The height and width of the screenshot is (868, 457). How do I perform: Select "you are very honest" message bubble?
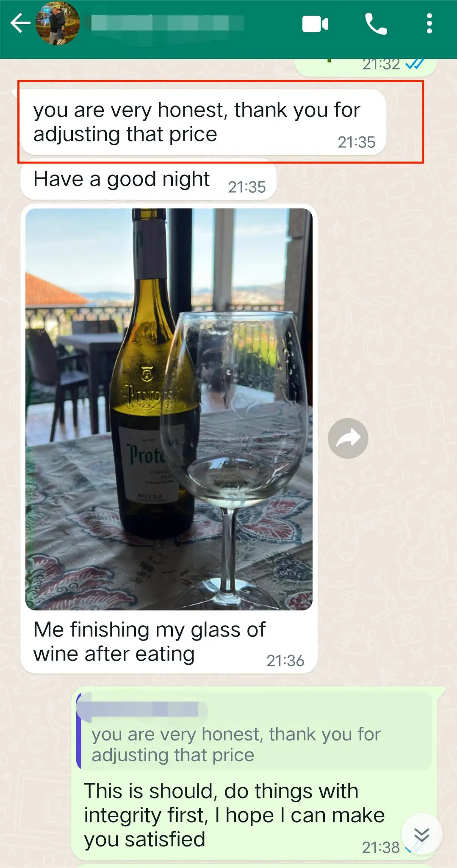click(203, 122)
